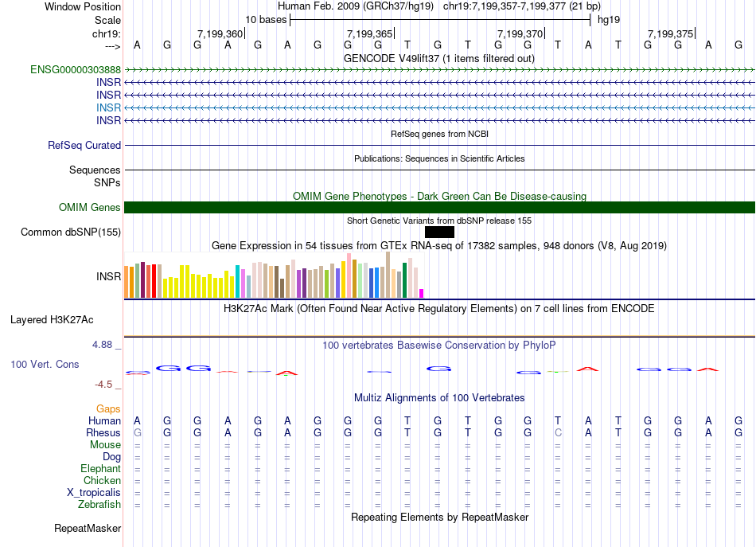Click the Common dbSNP(155) track label
This screenshot has width=756, height=547.
pos(70,232)
